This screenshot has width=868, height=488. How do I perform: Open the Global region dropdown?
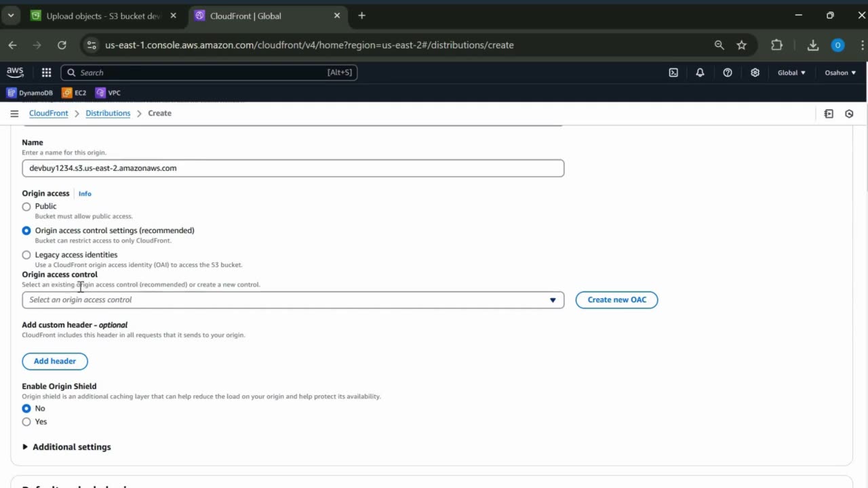[x=791, y=73]
